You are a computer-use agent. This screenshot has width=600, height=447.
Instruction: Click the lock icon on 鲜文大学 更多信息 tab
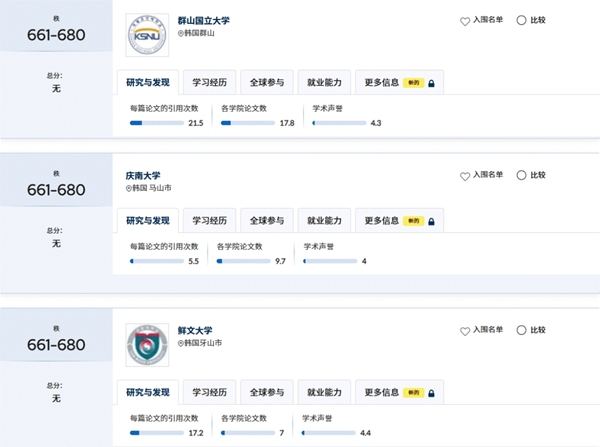431,393
